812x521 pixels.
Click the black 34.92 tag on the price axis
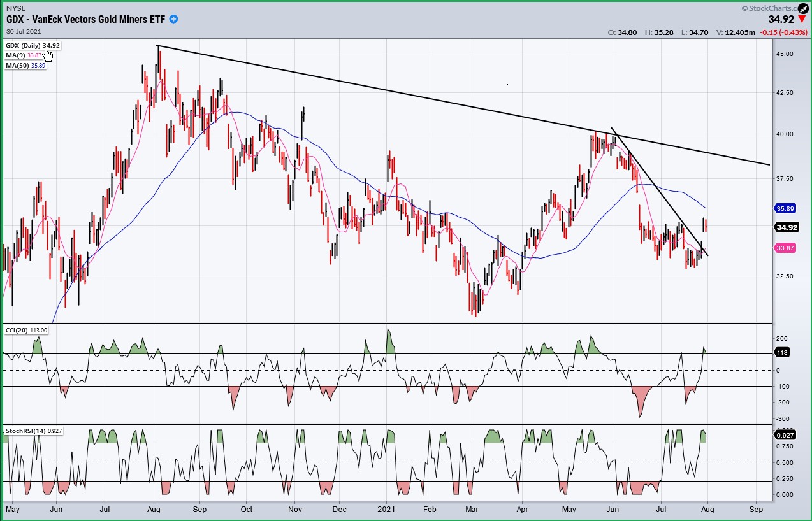tap(786, 227)
